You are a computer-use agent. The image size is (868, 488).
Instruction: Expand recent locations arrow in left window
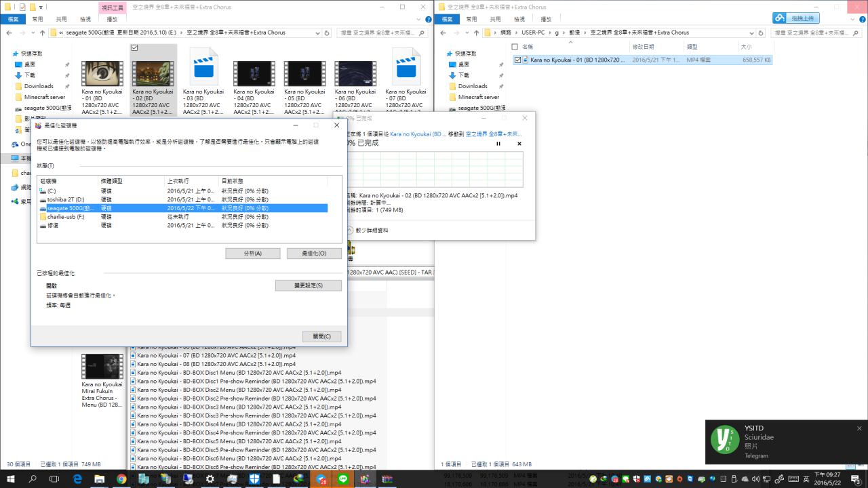tap(33, 33)
